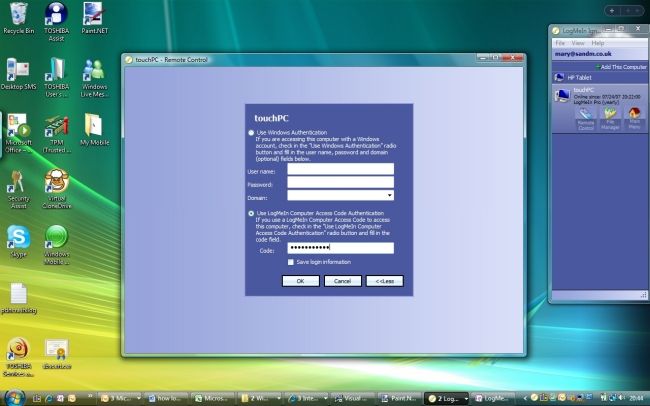Open Windows Mobile desktop shortcut
This screenshot has height=406, width=650.
coord(56,245)
